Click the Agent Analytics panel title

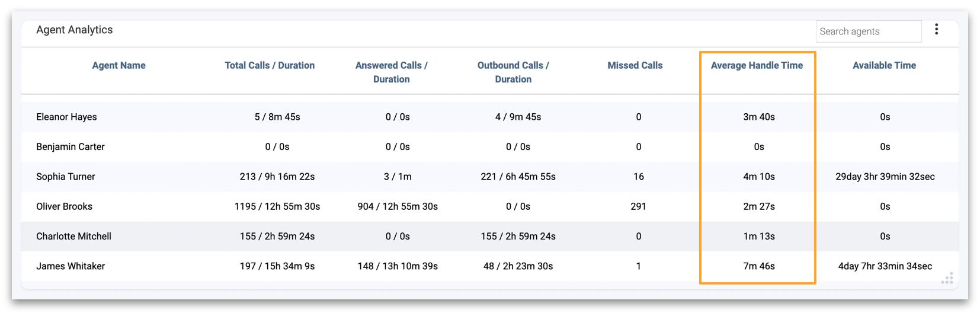[x=74, y=30]
